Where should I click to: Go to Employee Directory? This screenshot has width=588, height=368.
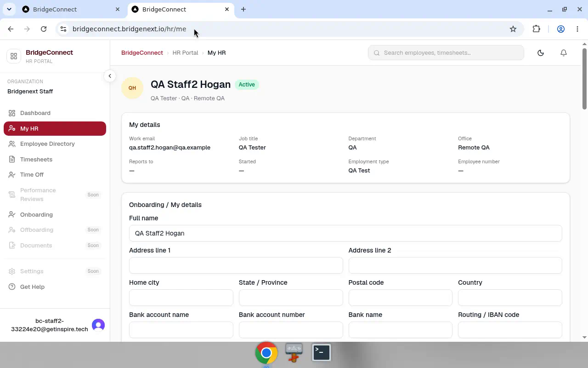point(55,144)
